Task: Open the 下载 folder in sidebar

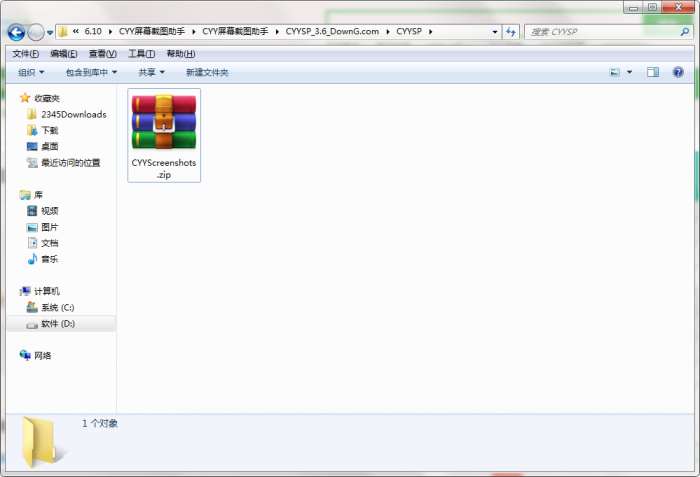Action: click(x=50, y=130)
